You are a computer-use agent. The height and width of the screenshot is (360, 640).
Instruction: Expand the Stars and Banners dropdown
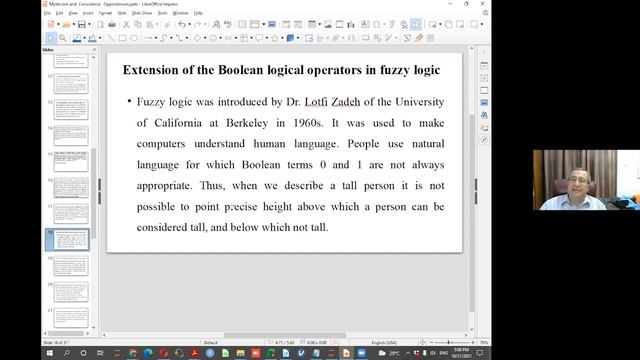[x=282, y=38]
